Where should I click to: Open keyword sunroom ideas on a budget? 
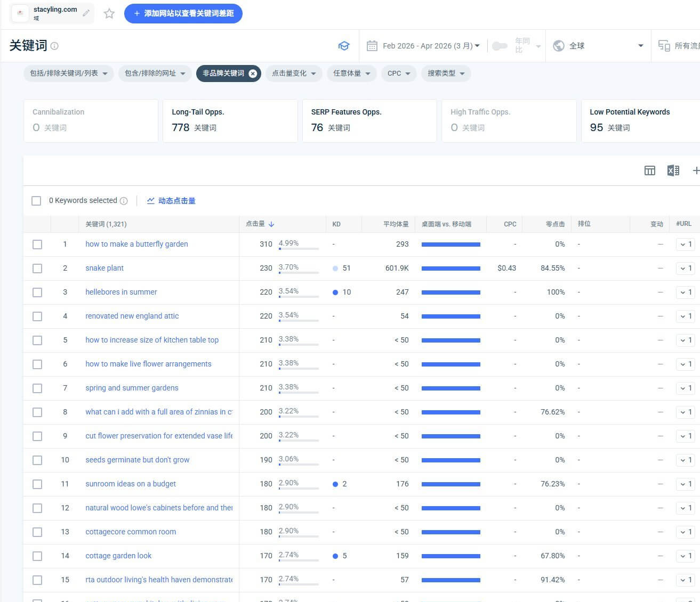(131, 484)
